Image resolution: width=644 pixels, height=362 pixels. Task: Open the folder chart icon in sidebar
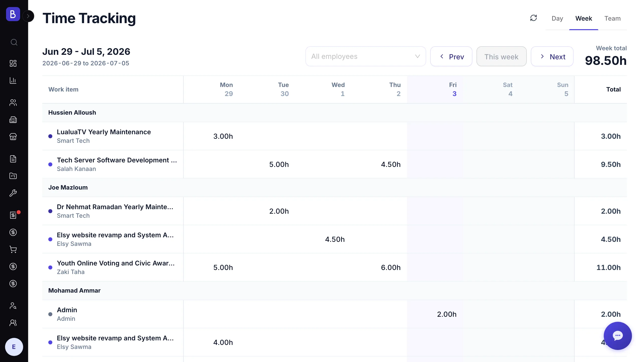point(13,176)
